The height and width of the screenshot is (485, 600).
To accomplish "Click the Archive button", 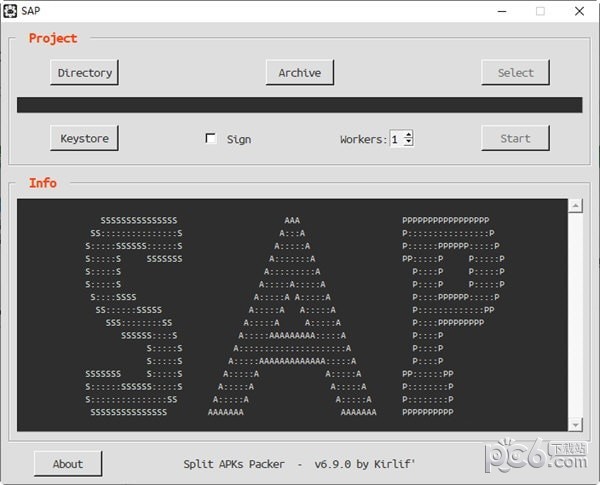I will coord(300,72).
